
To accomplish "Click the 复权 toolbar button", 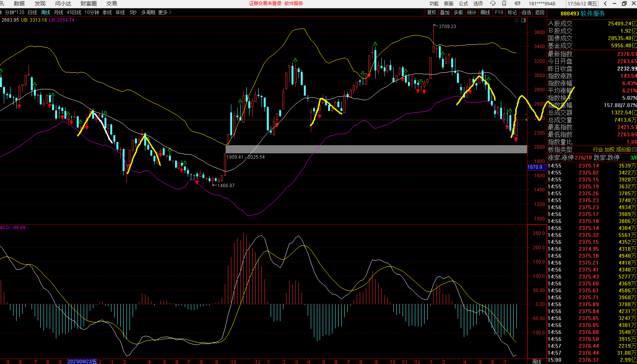I will [432, 12].
